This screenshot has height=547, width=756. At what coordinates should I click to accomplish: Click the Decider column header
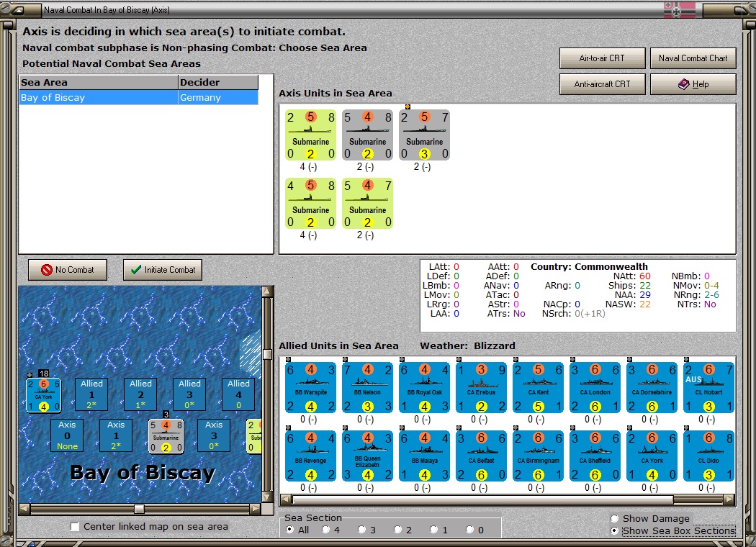218,83
